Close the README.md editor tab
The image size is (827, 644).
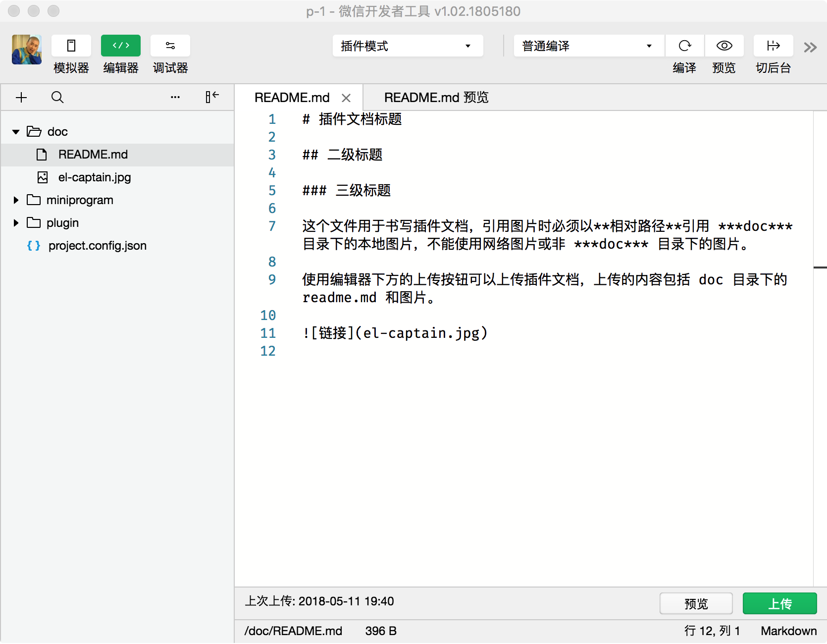coord(346,98)
